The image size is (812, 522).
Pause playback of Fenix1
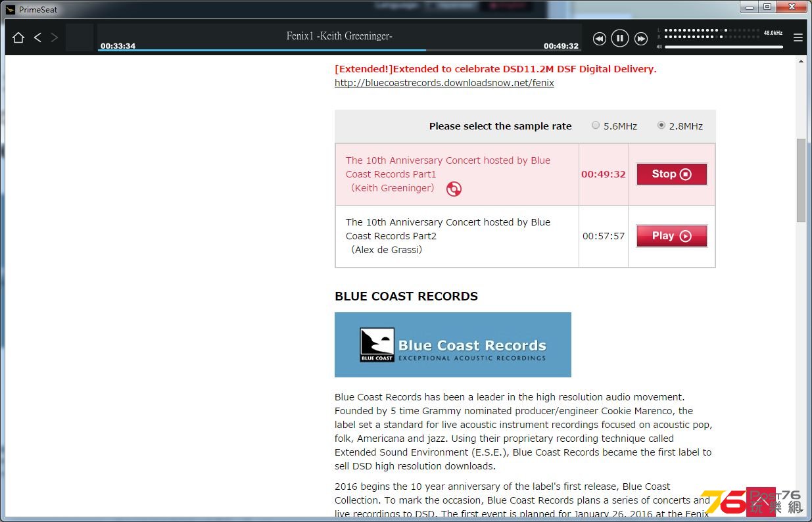click(620, 38)
